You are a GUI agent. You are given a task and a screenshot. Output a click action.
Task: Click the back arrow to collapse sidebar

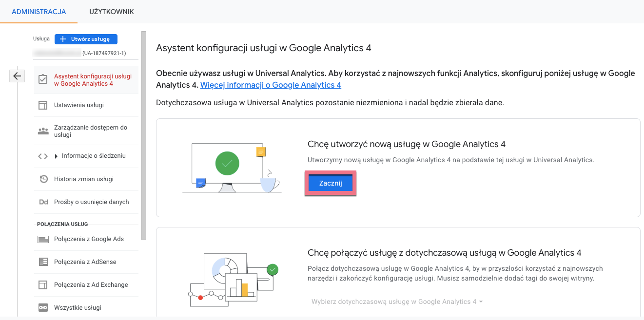17,76
